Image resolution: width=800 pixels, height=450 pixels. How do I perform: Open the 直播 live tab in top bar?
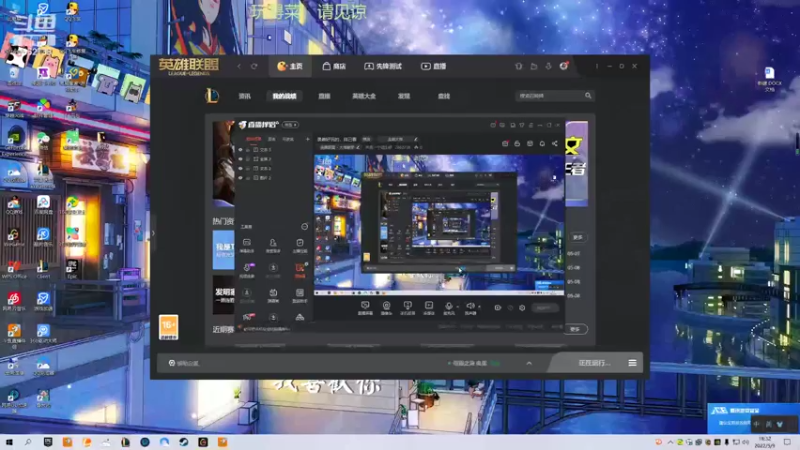pos(433,66)
